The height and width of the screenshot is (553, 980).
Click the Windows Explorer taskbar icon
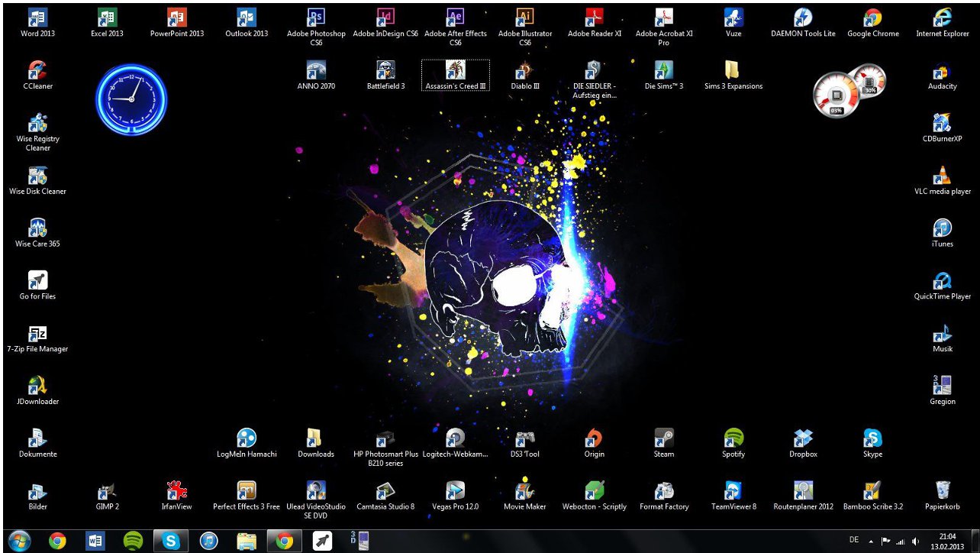[247, 541]
